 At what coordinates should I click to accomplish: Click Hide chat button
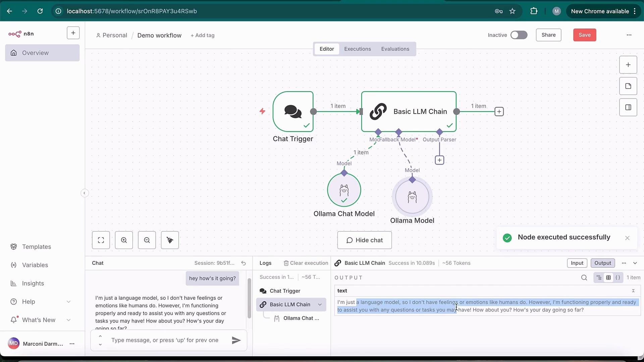365,240
